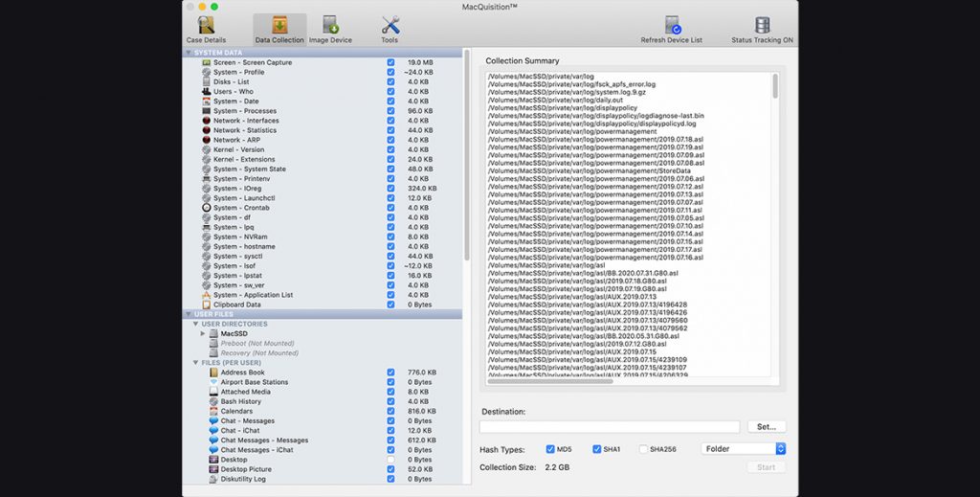Open the Folder output type dropdown
This screenshot has height=497, width=980.
(743, 449)
